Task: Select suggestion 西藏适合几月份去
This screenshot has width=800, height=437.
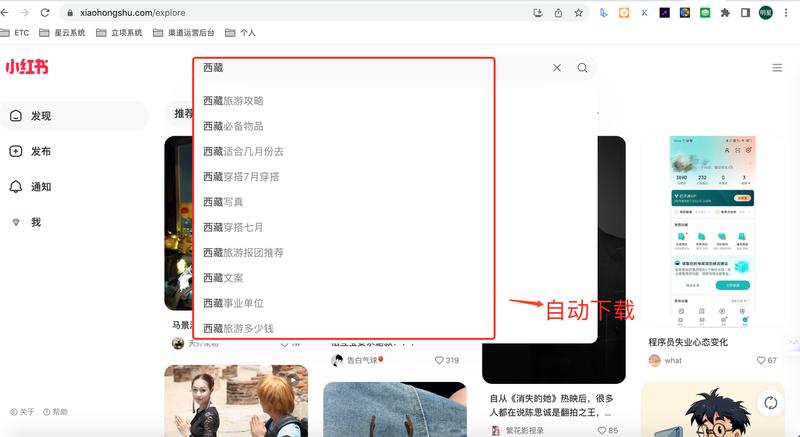Action: coord(243,151)
